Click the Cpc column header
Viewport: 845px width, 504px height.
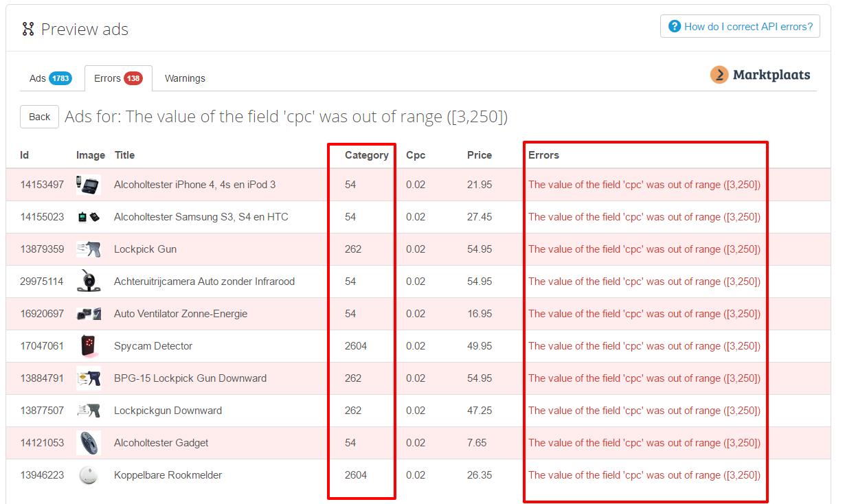[x=416, y=155]
